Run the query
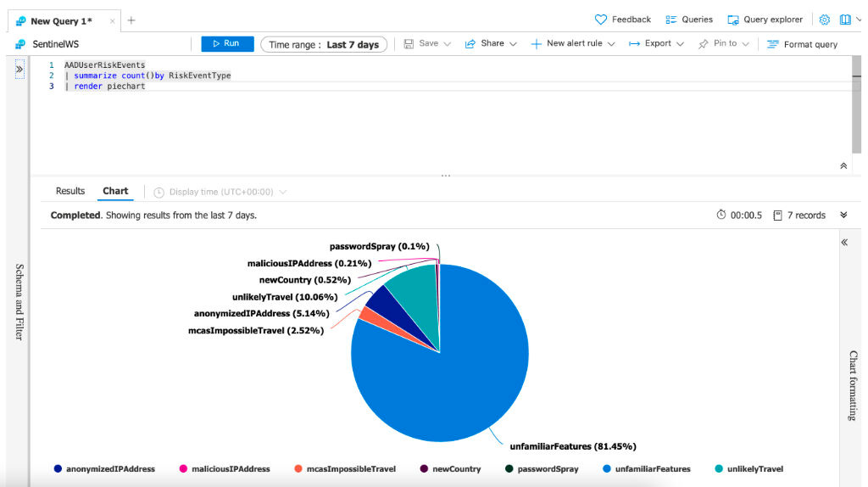The height and width of the screenshot is (487, 868). pos(227,44)
